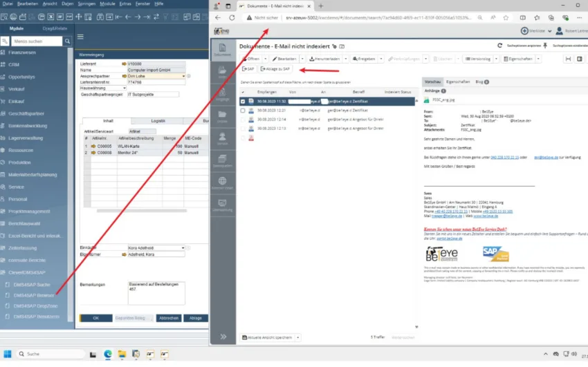This screenshot has height=367, width=588.
Task: Open the Hauswährung dropdown
Action: 124,88
